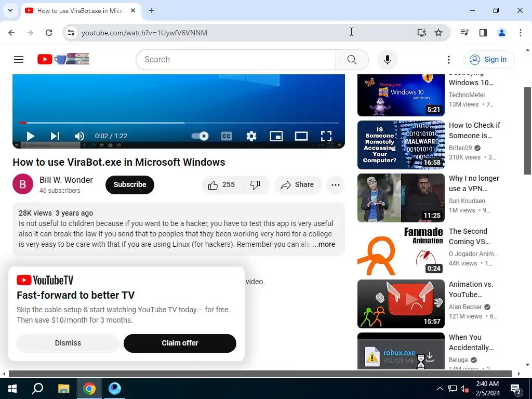Viewport: 532px width, 399px height.
Task: Click the search magnifier button
Action: [x=352, y=60]
